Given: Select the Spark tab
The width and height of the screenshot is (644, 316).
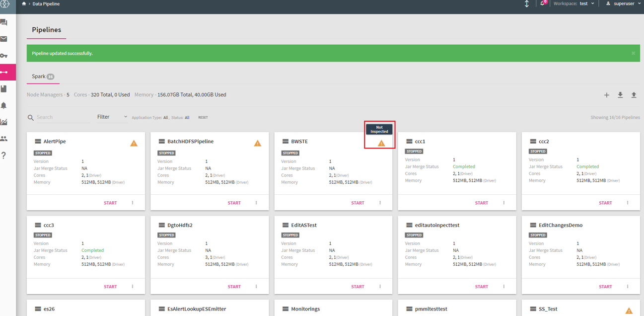Looking at the screenshot, I should tap(43, 77).
